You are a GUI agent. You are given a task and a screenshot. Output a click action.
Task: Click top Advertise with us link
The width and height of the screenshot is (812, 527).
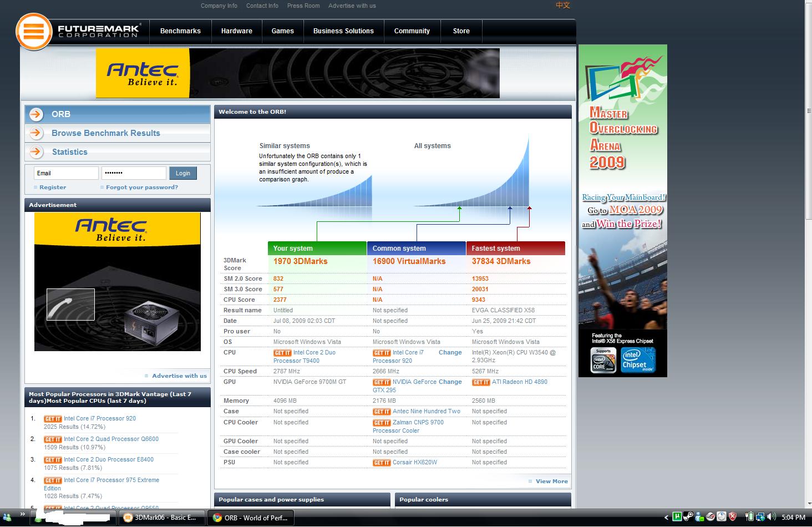coord(352,6)
